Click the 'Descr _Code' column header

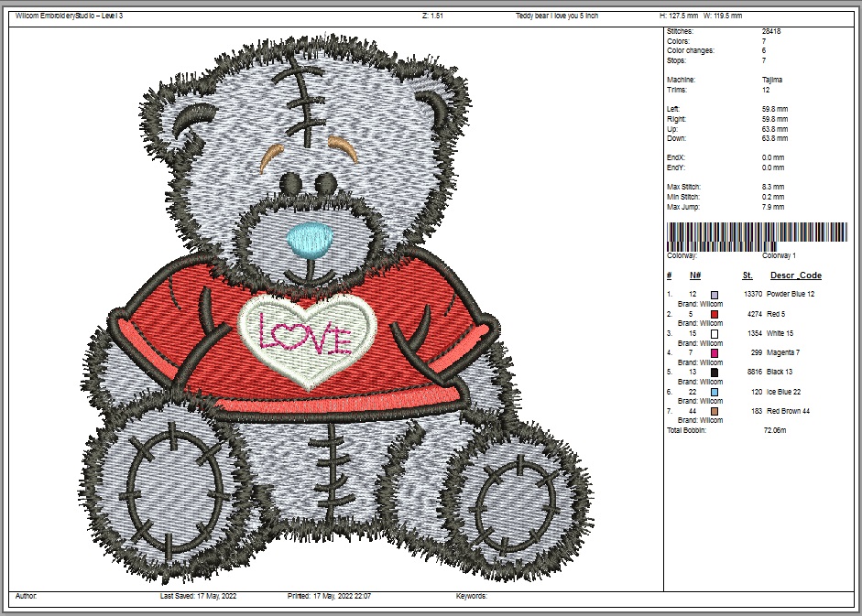point(796,276)
